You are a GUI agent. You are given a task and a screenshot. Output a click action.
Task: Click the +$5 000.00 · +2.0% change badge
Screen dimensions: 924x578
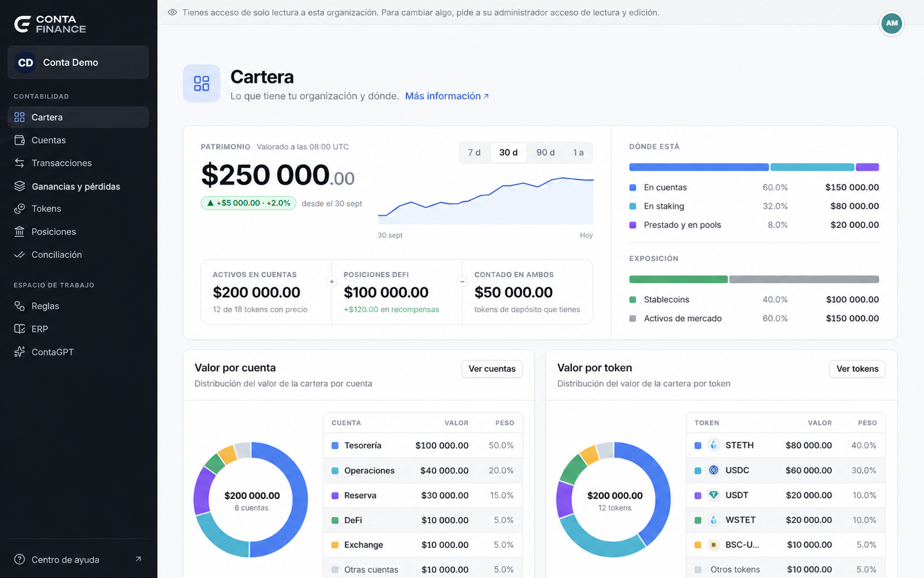click(x=249, y=203)
